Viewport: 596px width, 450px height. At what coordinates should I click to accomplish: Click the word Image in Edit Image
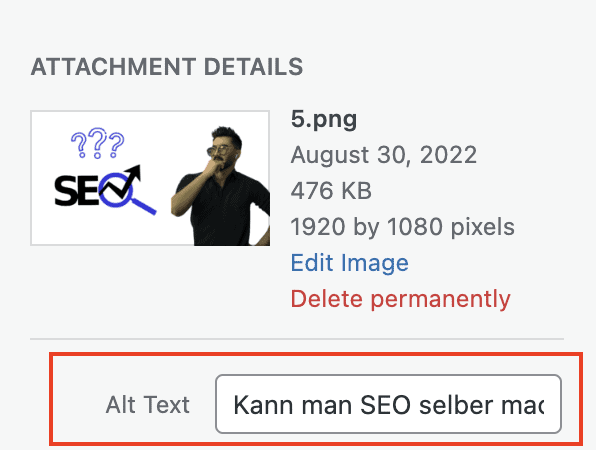pyautogui.click(x=374, y=263)
